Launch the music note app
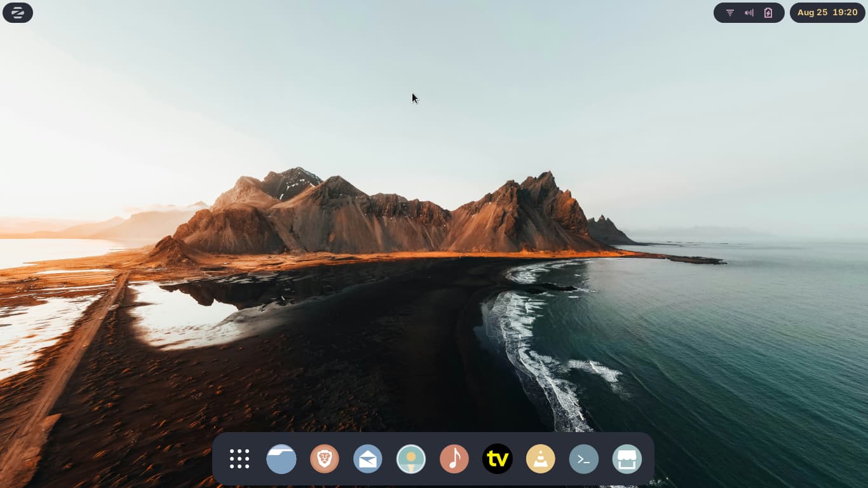The image size is (868, 488). (454, 459)
